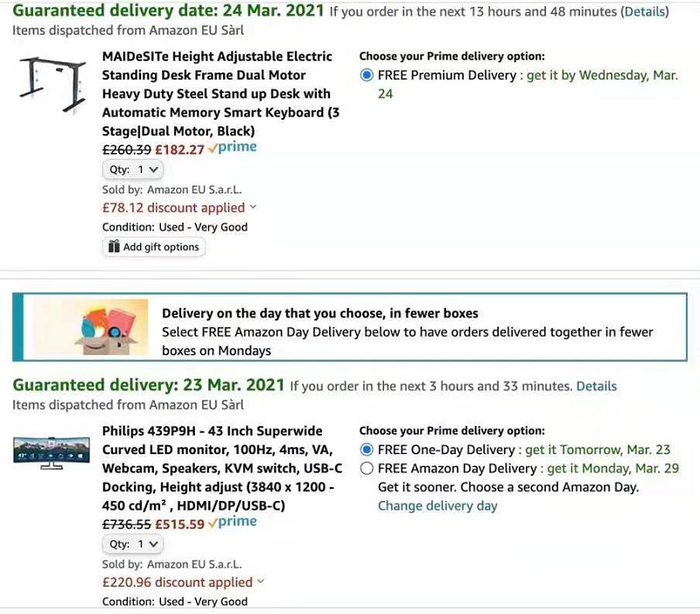
Task: Click the prime logo next to £182.27
Action: pyautogui.click(x=232, y=147)
